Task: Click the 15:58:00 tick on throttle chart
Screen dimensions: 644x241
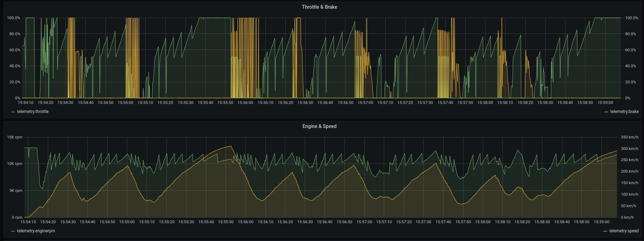Action: (x=485, y=103)
